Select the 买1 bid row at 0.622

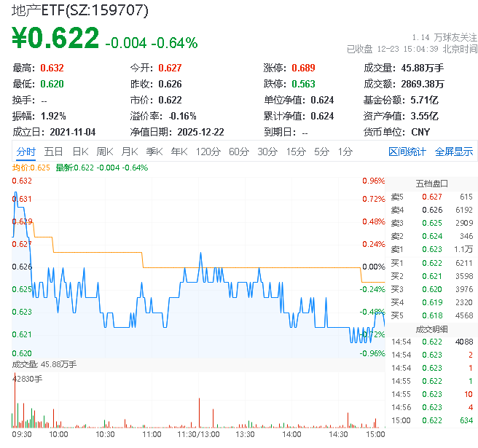431,262
